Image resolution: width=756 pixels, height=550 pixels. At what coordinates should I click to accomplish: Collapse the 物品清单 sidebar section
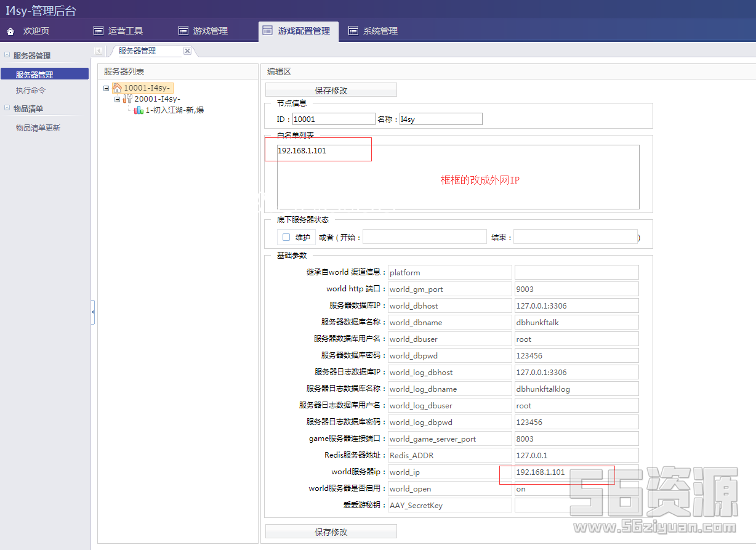pos(7,108)
